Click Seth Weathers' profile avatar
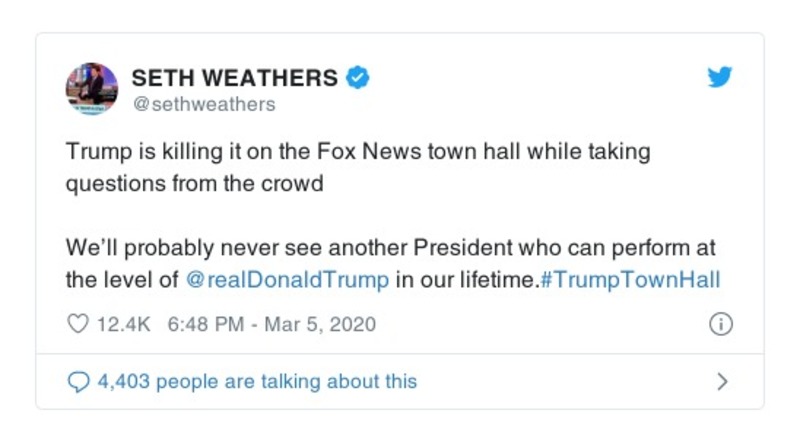This screenshot has width=800, height=445. [x=92, y=88]
